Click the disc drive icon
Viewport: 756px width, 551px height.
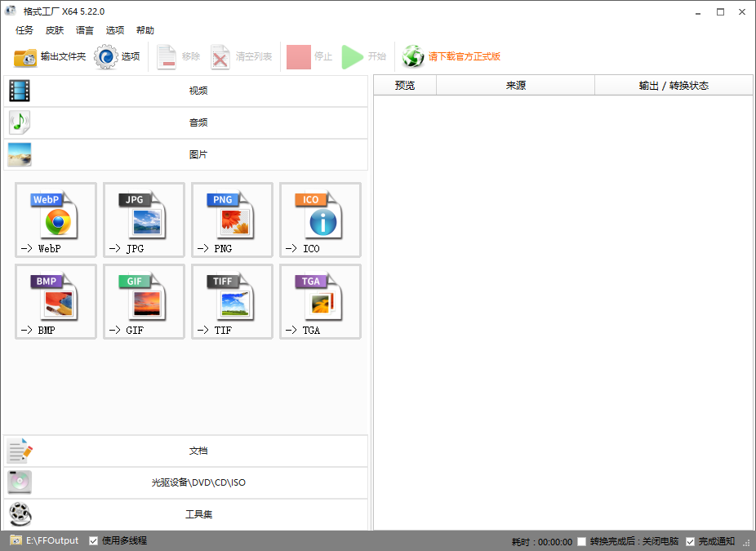20,482
